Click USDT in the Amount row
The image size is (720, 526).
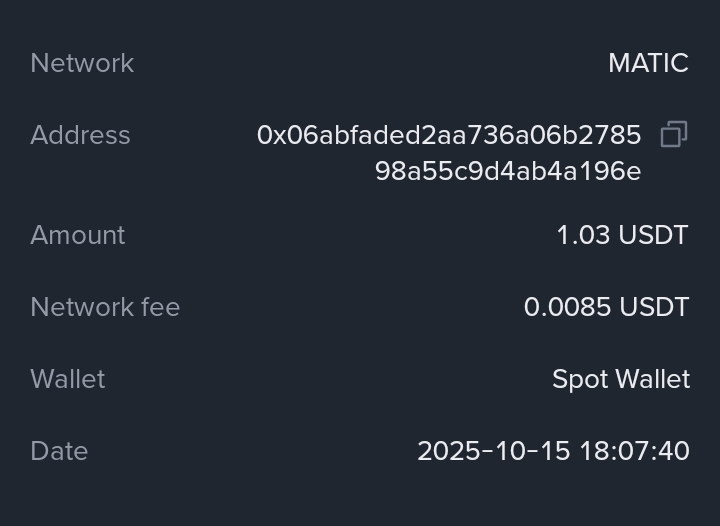pyautogui.click(x=654, y=235)
